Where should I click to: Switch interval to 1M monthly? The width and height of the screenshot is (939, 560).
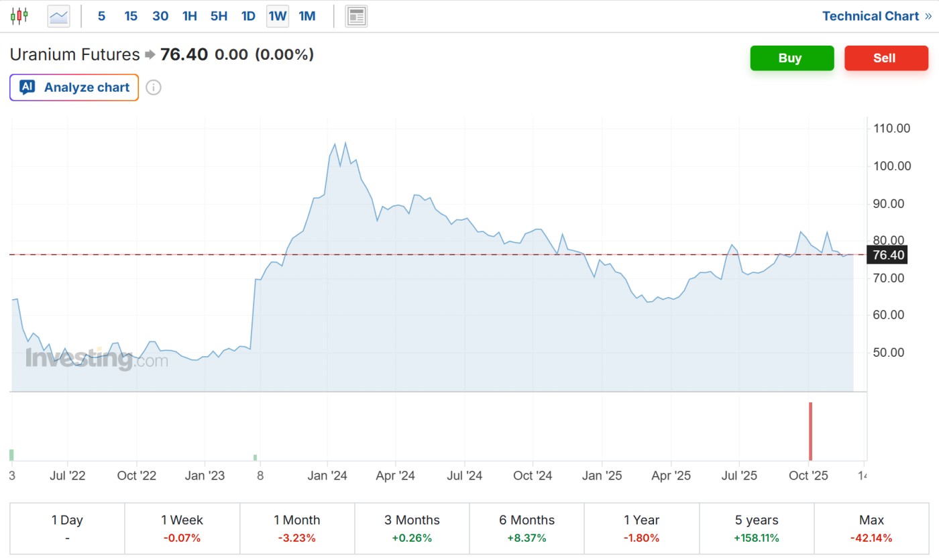point(307,16)
